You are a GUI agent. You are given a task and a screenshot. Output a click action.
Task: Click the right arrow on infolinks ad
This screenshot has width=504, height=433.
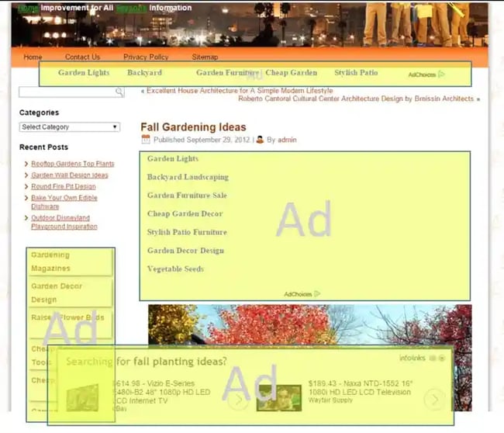tap(435, 400)
